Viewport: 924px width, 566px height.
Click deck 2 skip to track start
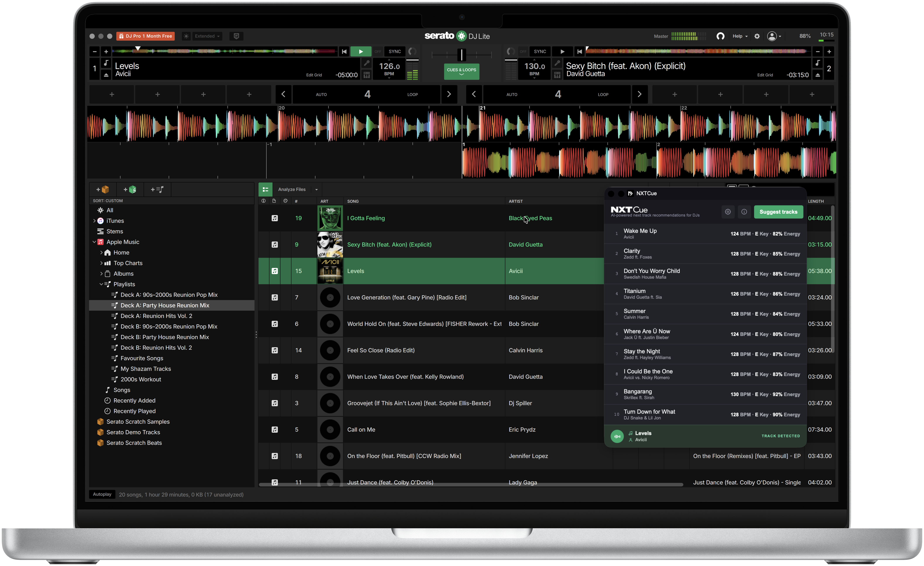579,52
